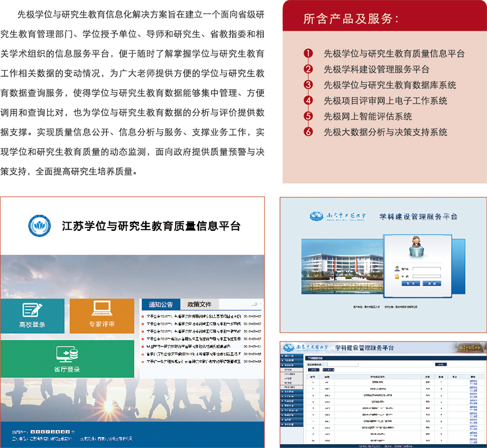Click the user icon beside username field
This screenshot has width=487, height=448.
[397, 269]
